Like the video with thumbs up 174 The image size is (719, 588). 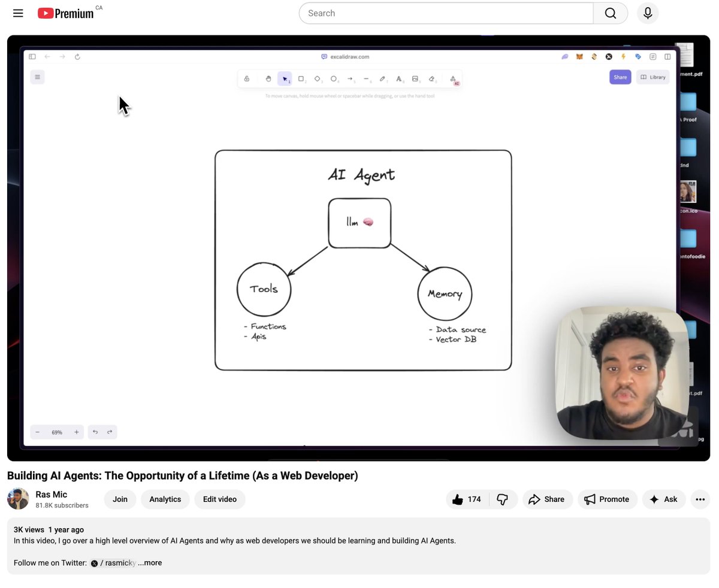467,499
